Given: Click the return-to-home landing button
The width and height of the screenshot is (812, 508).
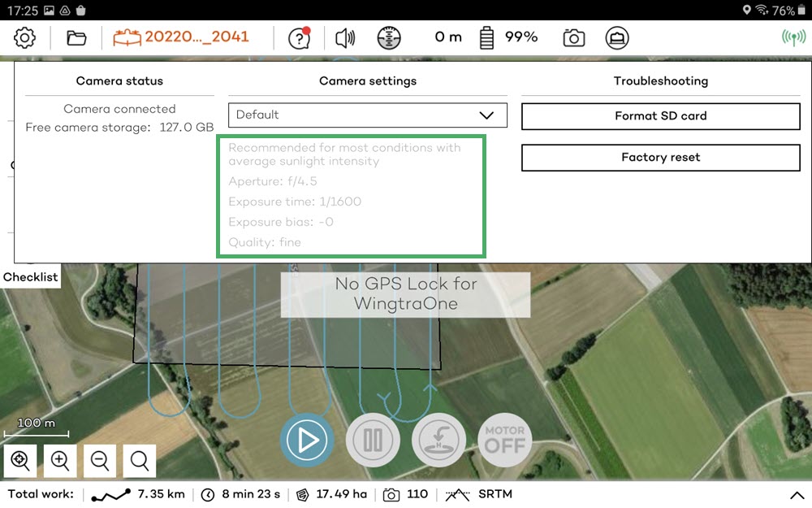Looking at the screenshot, I should [x=438, y=440].
